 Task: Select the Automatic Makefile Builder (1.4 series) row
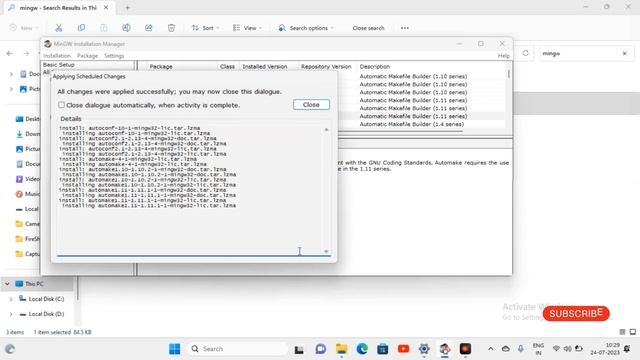[x=411, y=124]
